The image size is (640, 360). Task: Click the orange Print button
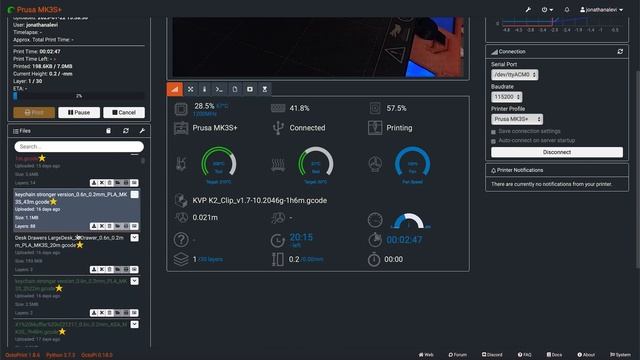pos(34,112)
